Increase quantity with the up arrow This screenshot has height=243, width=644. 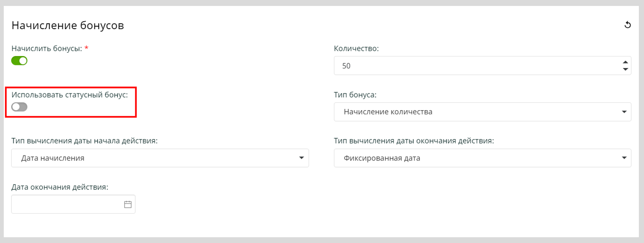(625, 62)
